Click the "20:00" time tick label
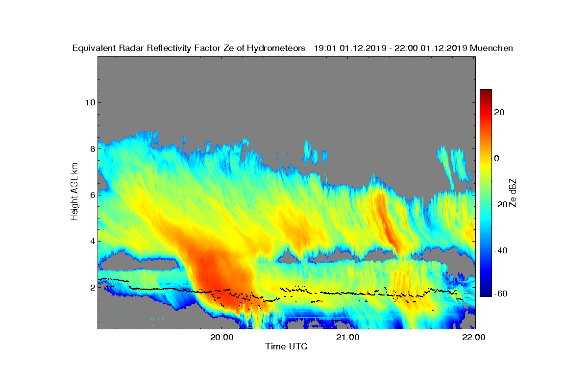Image resolution: width=588 pixels, height=392 pixels. [221, 337]
